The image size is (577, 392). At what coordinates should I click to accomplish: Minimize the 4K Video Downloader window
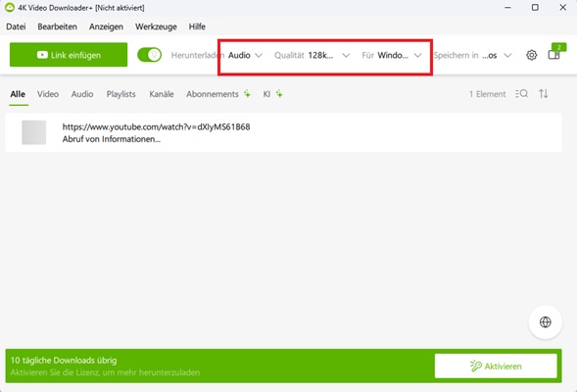[x=507, y=8]
